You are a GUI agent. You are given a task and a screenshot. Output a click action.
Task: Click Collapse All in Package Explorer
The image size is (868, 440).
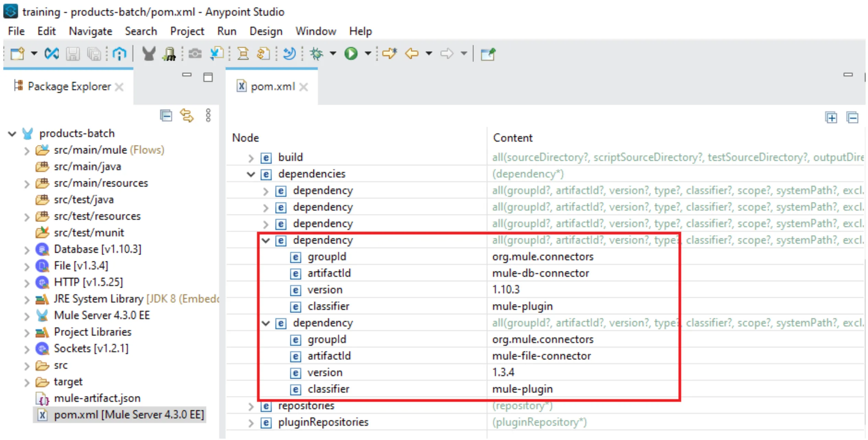(166, 116)
